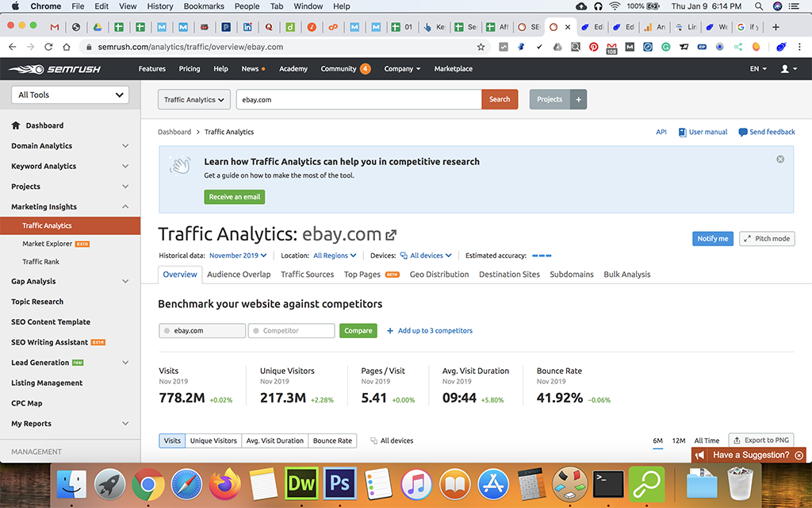Click the Notify me button

click(713, 238)
